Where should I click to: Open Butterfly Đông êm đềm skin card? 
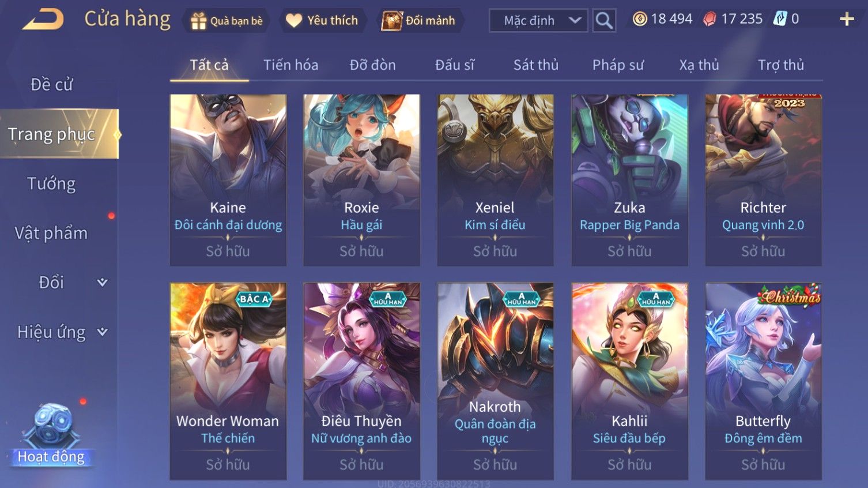tap(763, 381)
